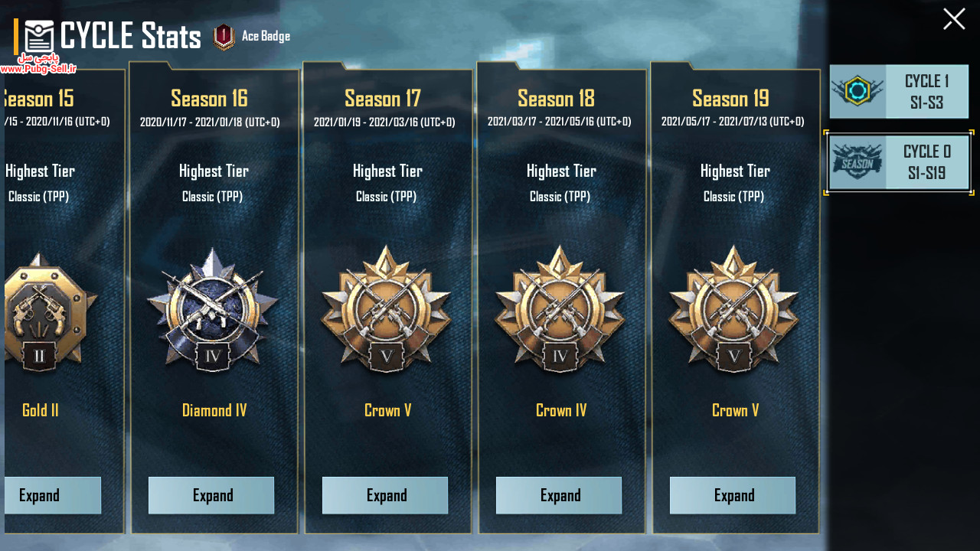The height and width of the screenshot is (551, 980).
Task: Select CYCLE 0 S1-S19 tab
Action: click(899, 162)
